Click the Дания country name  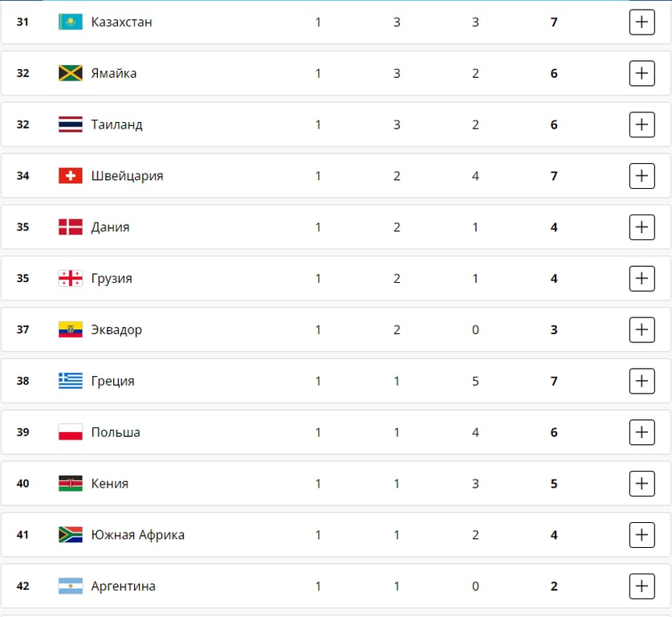click(x=110, y=227)
